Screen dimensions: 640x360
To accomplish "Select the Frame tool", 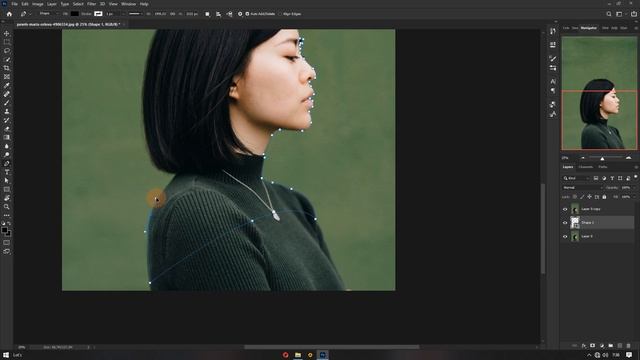I will 7,77.
